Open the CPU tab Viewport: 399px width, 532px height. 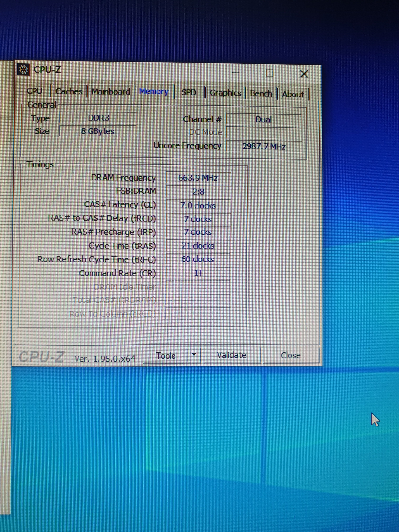pyautogui.click(x=35, y=91)
